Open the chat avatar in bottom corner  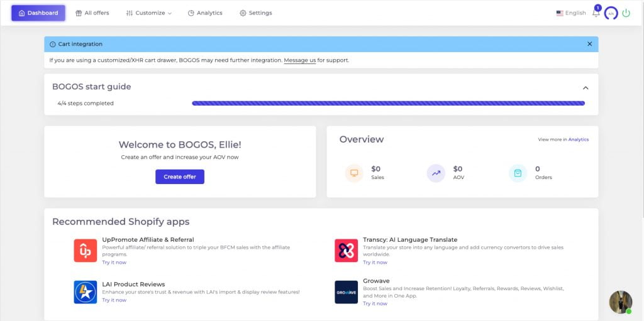click(620, 302)
